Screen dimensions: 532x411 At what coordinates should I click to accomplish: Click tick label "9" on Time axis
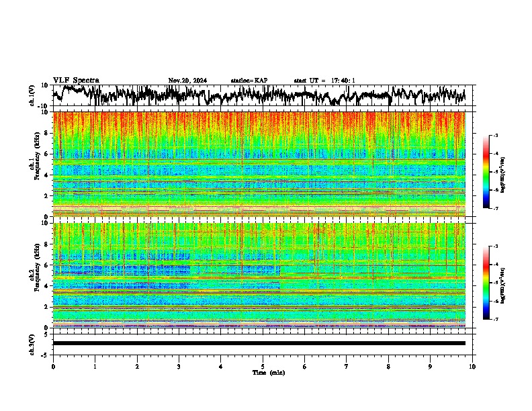tap(430, 367)
